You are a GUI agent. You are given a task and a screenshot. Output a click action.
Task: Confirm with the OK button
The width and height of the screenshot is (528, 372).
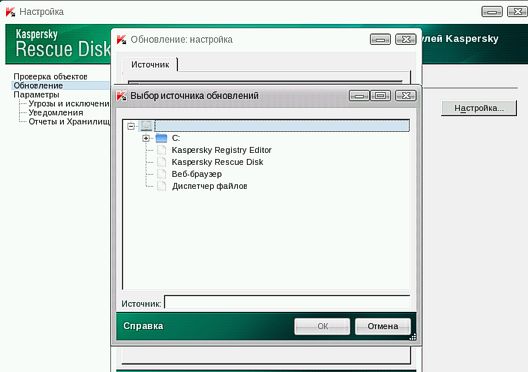[x=322, y=326]
